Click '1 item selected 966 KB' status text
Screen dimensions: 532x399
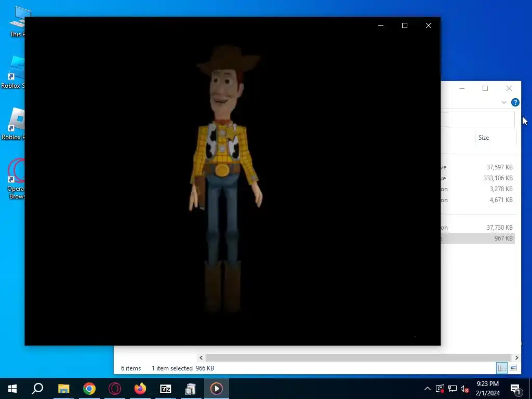(182, 368)
